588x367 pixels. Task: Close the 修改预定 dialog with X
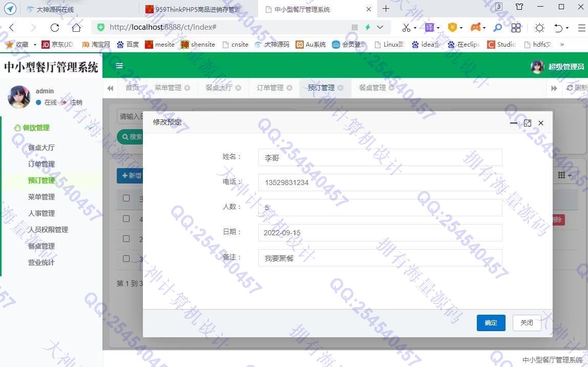click(x=541, y=123)
